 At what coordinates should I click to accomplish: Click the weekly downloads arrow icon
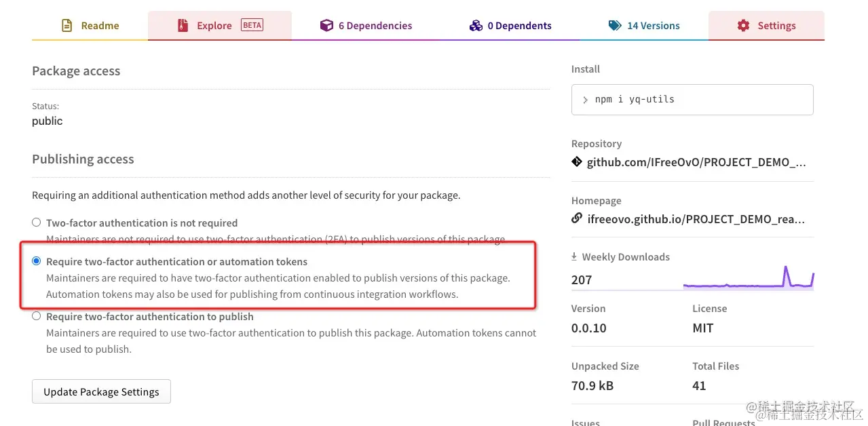(x=574, y=257)
